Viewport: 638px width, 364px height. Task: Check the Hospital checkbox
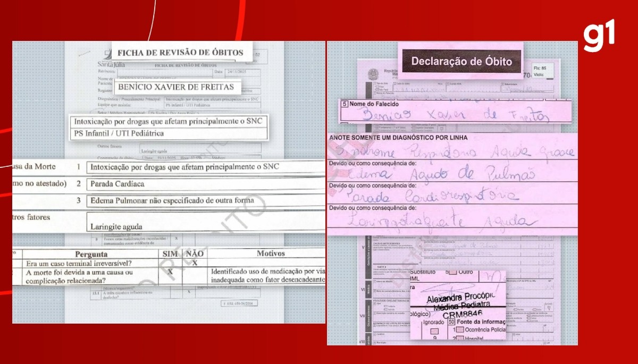coord(460,338)
